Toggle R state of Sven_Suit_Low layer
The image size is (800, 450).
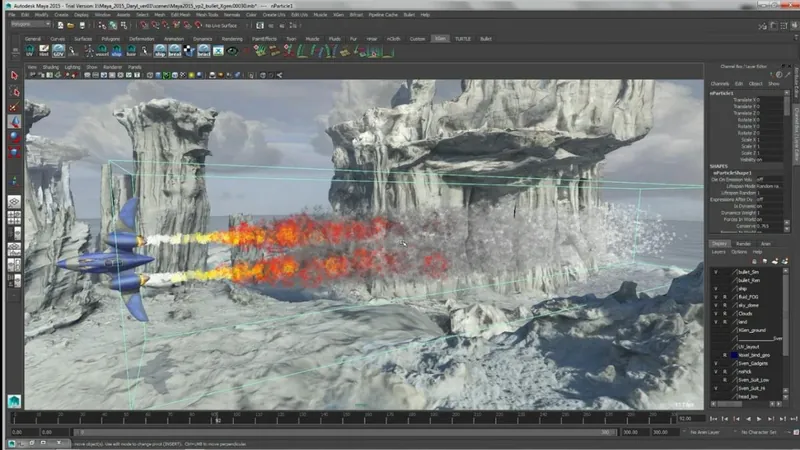[x=725, y=380]
